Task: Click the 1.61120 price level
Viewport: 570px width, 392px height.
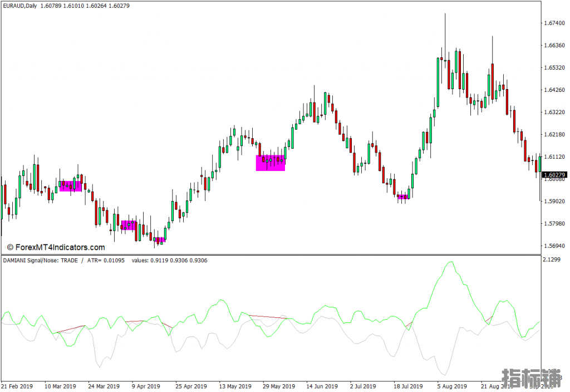Action: (554, 156)
